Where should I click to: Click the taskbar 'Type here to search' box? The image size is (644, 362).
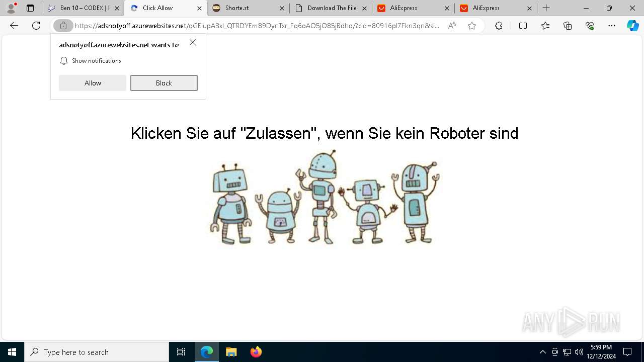(97, 352)
